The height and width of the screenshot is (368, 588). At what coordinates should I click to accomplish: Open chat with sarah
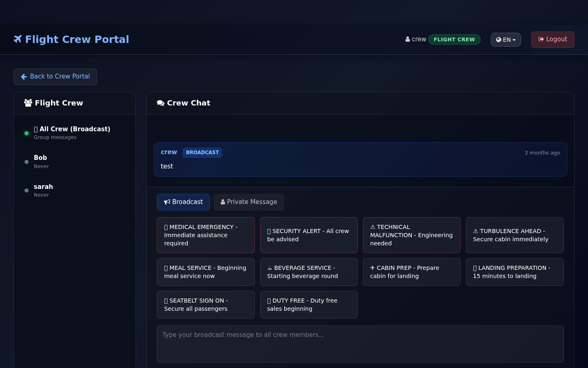click(75, 191)
